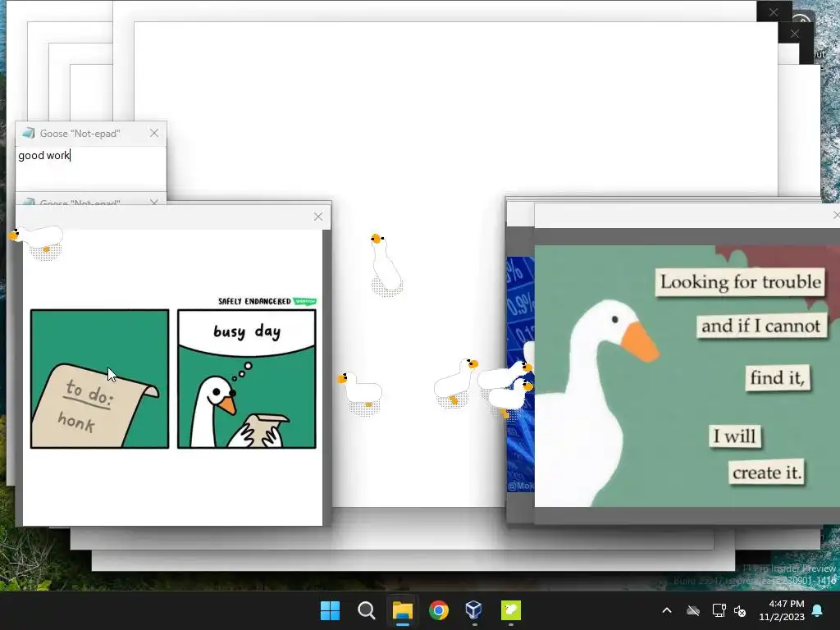Click the upright goose with stretched neck
This screenshot has width=840, height=630.
click(386, 263)
